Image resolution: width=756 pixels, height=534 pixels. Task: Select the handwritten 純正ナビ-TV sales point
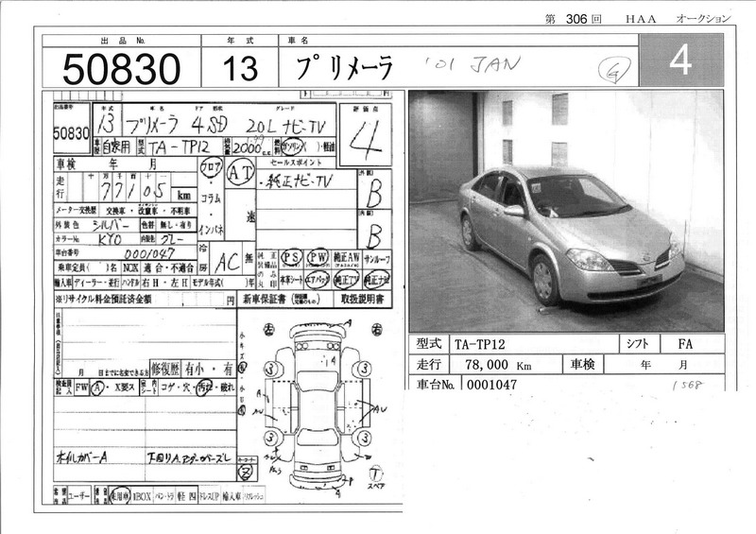click(299, 181)
